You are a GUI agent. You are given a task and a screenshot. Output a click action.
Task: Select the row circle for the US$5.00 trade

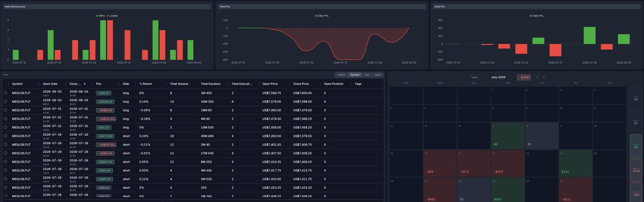5,93
